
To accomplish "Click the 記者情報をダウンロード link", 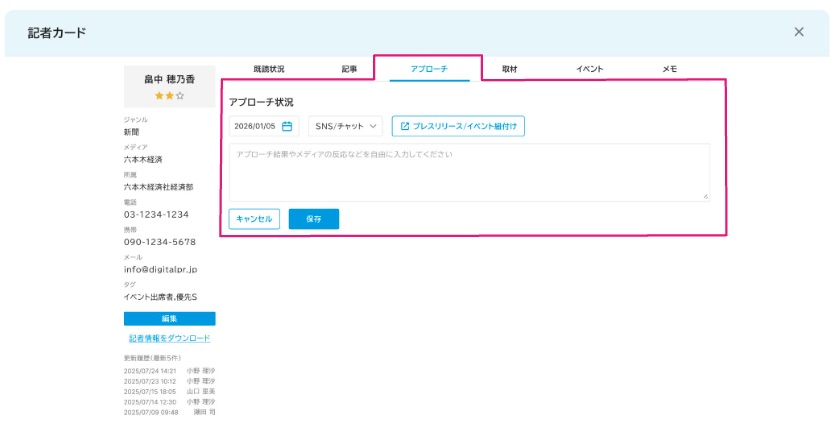I will pos(169,338).
